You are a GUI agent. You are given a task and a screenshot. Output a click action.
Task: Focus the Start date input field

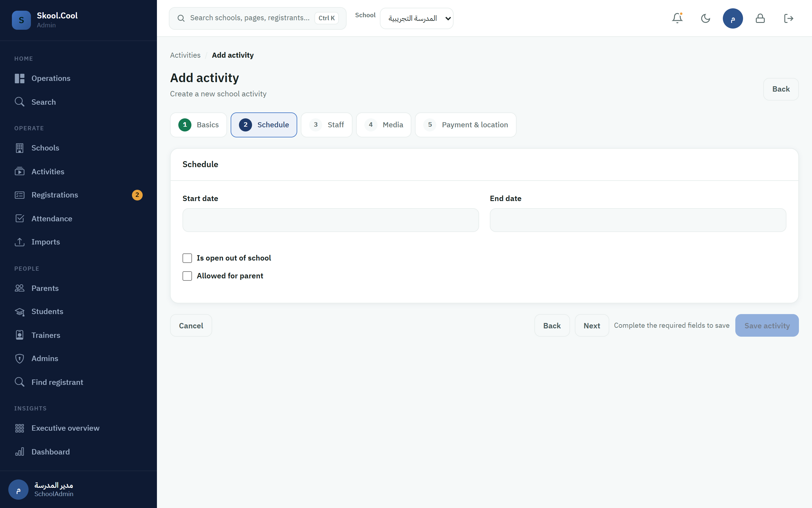pyautogui.click(x=330, y=220)
